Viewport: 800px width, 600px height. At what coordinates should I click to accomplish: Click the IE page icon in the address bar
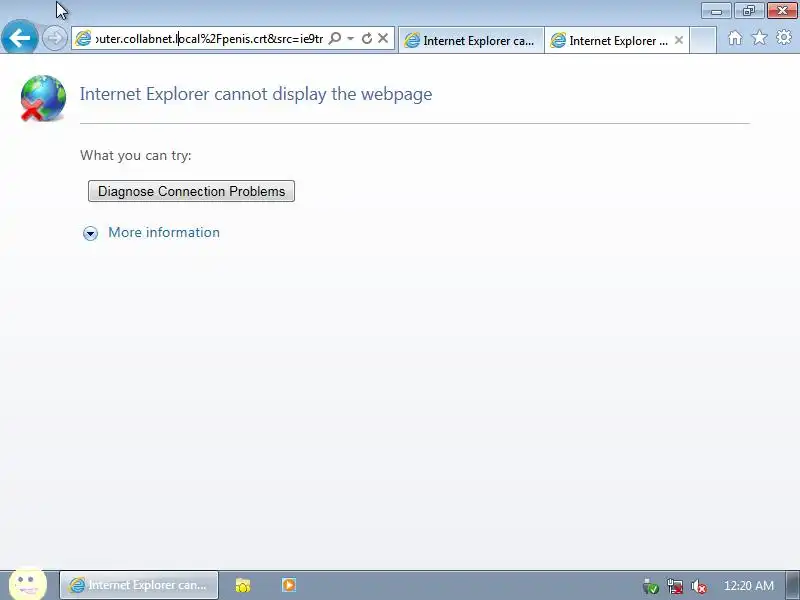click(x=83, y=39)
